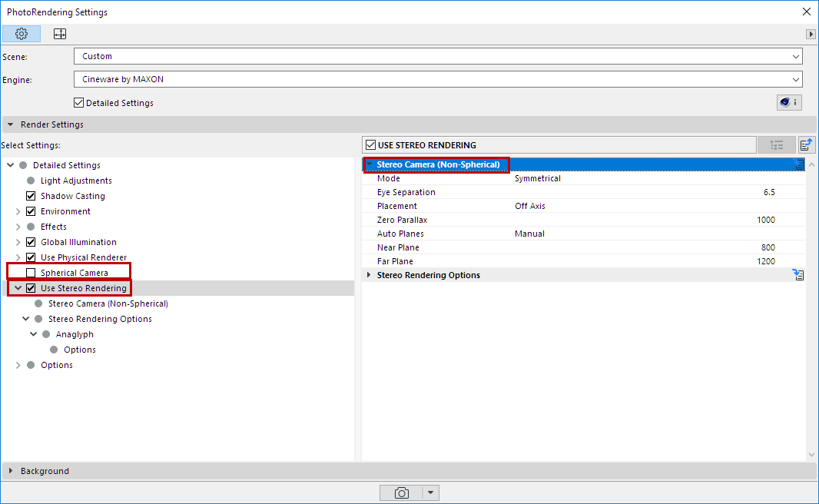
Task: Collapse the Render Settings panel
Action: click(11, 124)
